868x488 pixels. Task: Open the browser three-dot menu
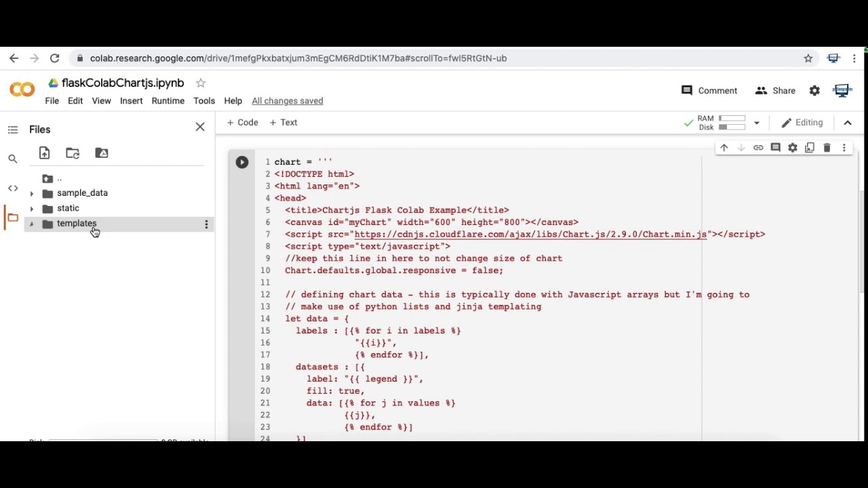tap(854, 58)
